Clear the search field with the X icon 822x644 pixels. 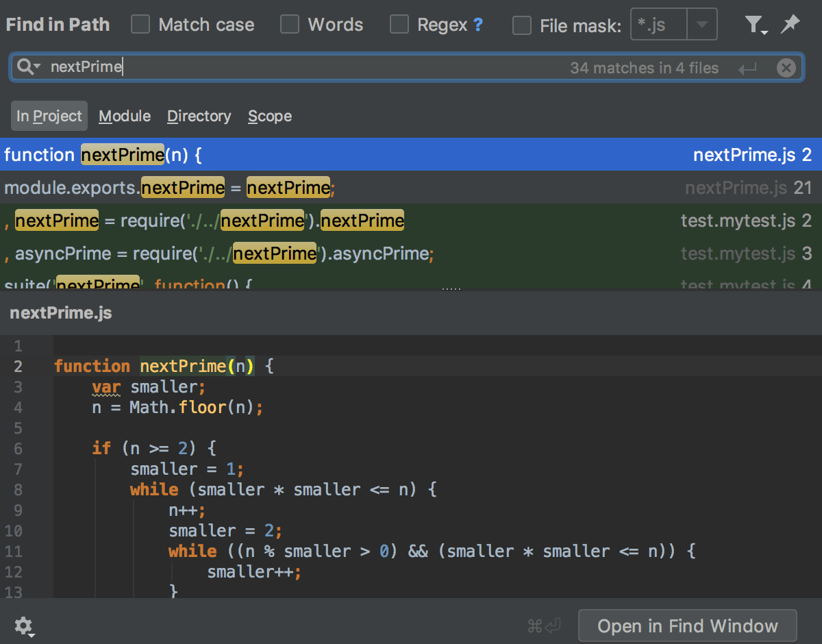pyautogui.click(x=786, y=68)
